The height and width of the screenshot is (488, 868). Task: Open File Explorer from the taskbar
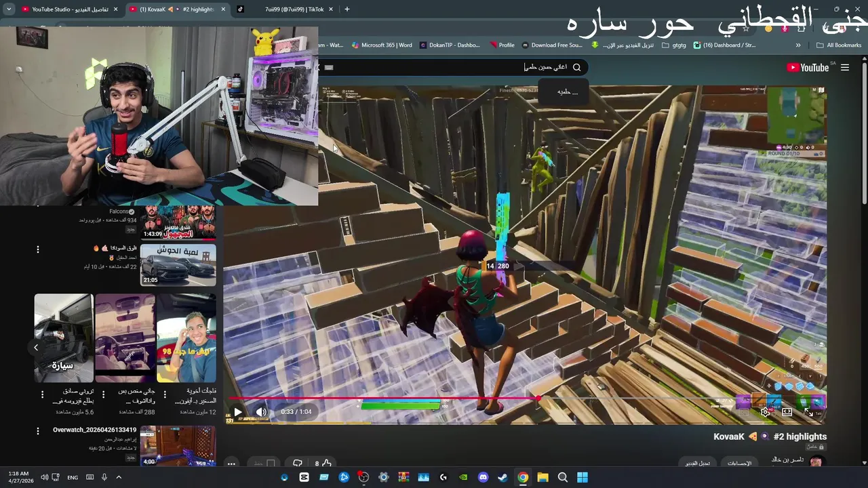tap(542, 477)
